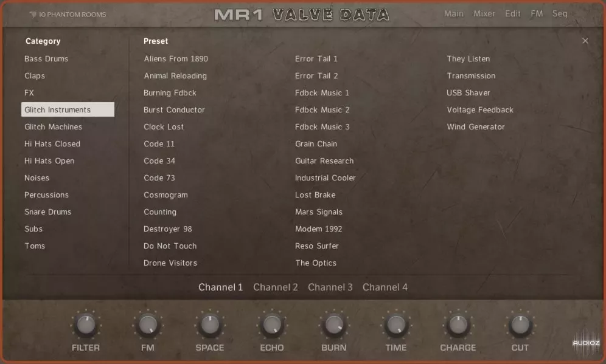Switch to the FM page
Viewport: 606px width, 364px height.
pyautogui.click(x=537, y=14)
